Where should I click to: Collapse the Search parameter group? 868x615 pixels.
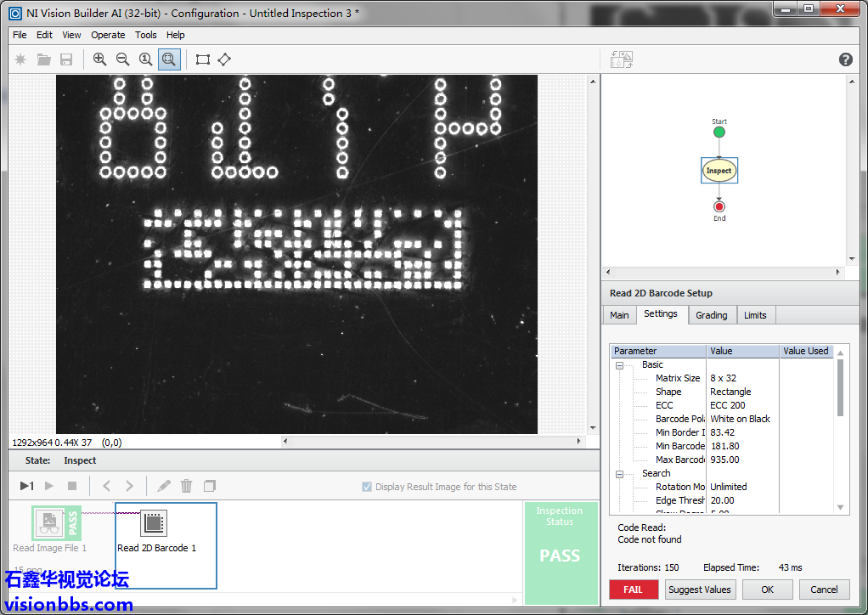click(619, 474)
